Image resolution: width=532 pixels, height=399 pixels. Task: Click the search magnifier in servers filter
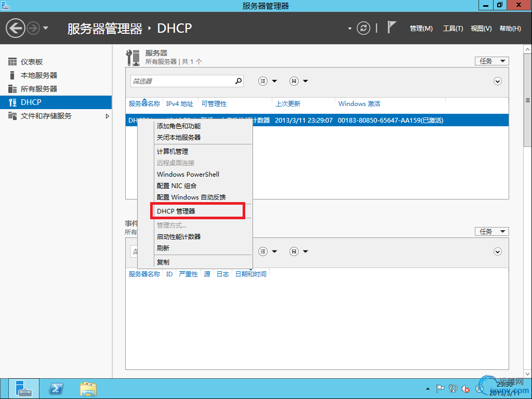(238, 81)
